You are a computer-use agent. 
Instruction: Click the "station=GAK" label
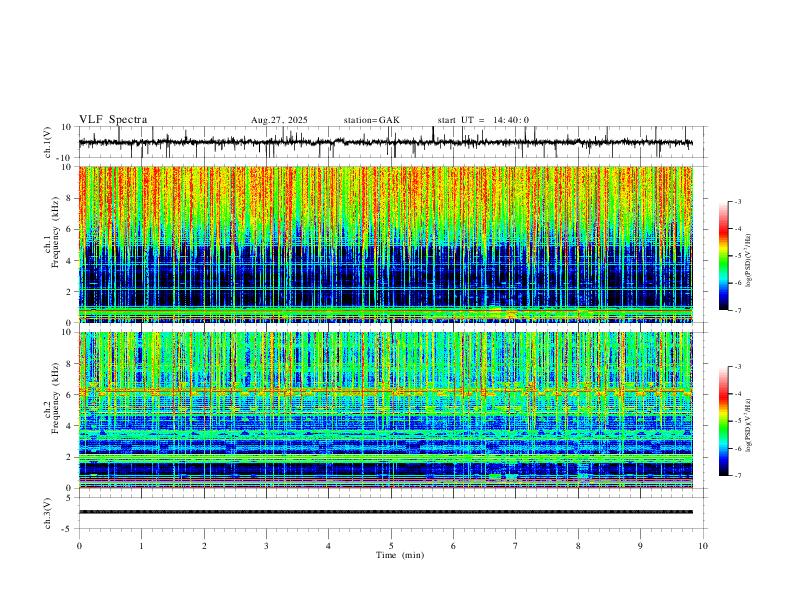click(371, 120)
